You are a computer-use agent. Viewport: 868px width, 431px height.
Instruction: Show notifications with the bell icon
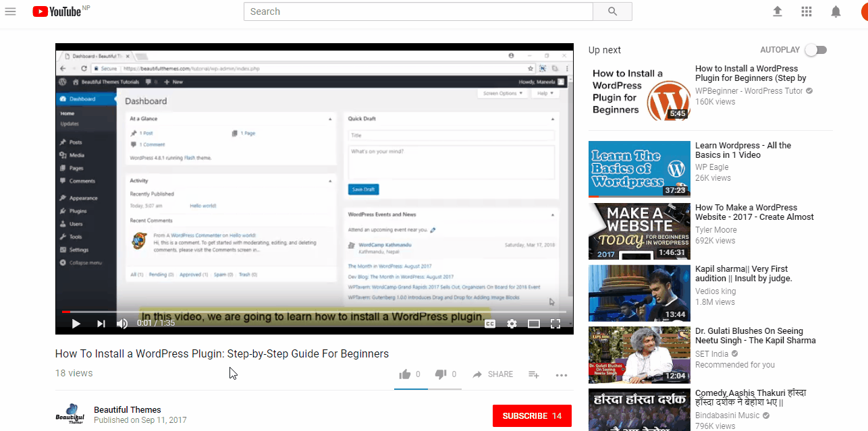836,11
